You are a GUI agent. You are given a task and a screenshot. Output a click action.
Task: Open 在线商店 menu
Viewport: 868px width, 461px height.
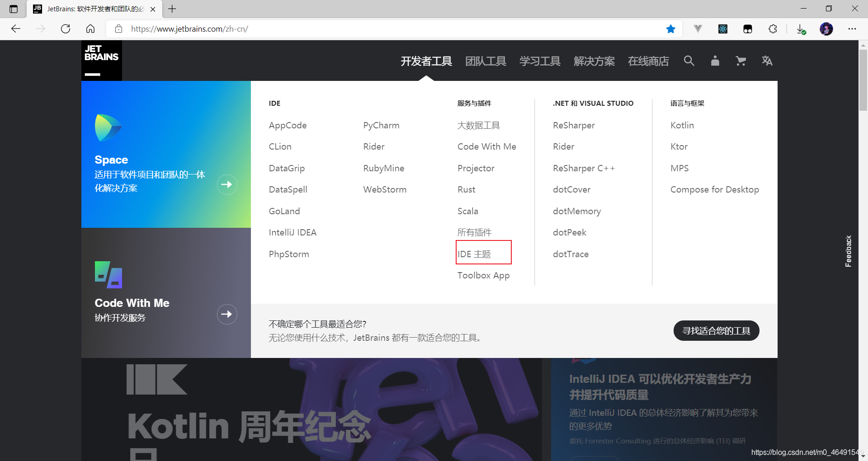[x=648, y=61]
